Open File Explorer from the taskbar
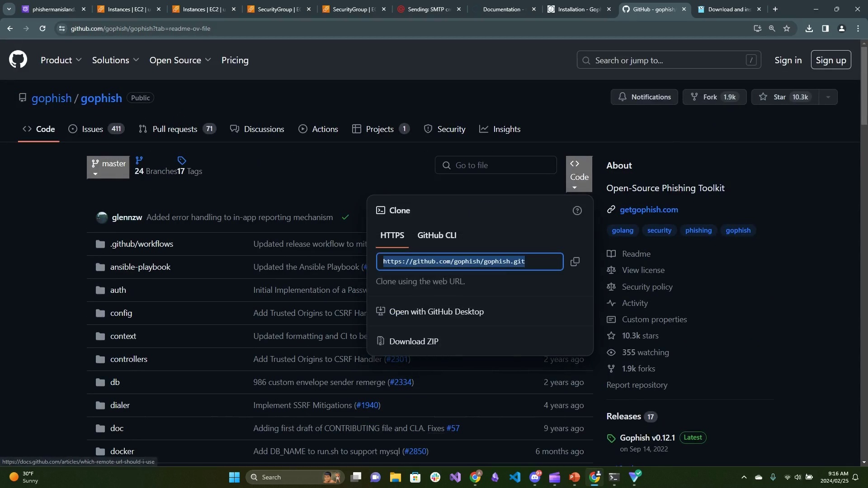This screenshot has width=868, height=488. click(395, 477)
